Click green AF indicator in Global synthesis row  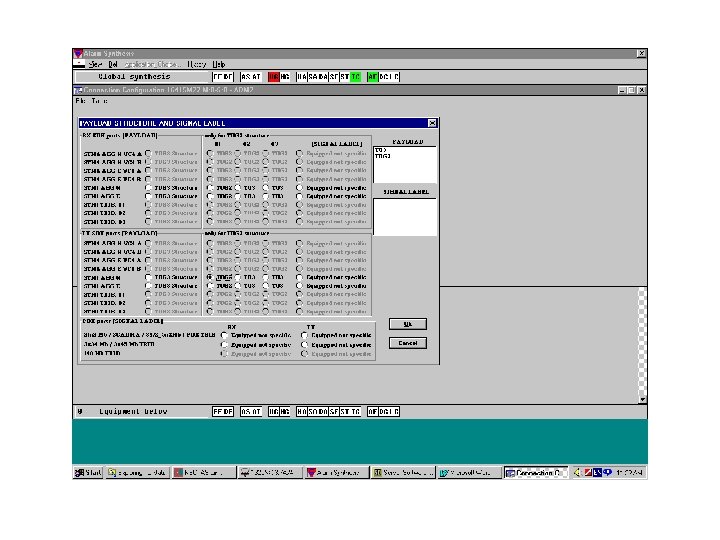[x=372, y=77]
